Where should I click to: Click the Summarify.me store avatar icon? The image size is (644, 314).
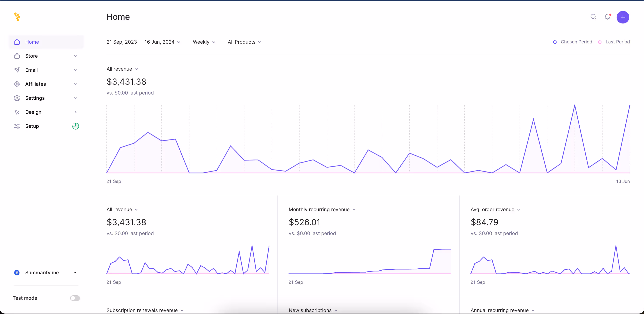click(17, 273)
